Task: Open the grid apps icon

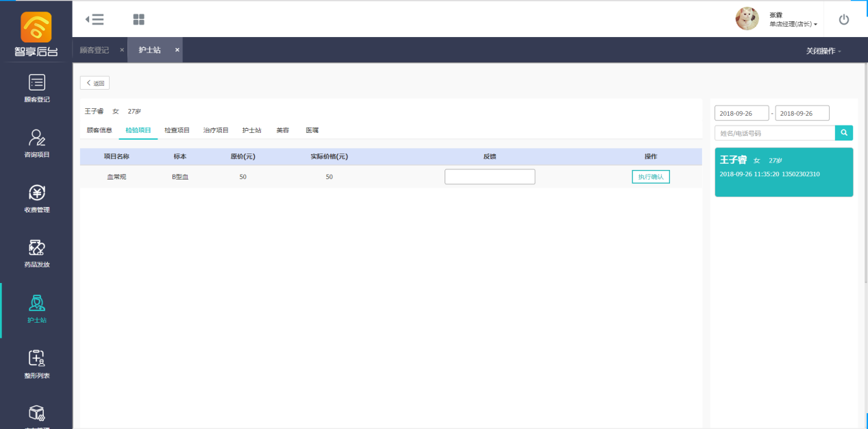Action: pyautogui.click(x=138, y=19)
